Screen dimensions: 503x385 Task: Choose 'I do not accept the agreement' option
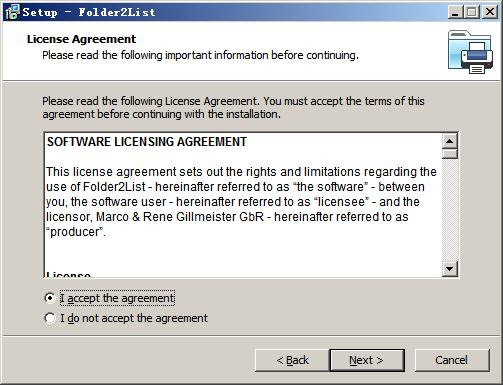pos(50,318)
